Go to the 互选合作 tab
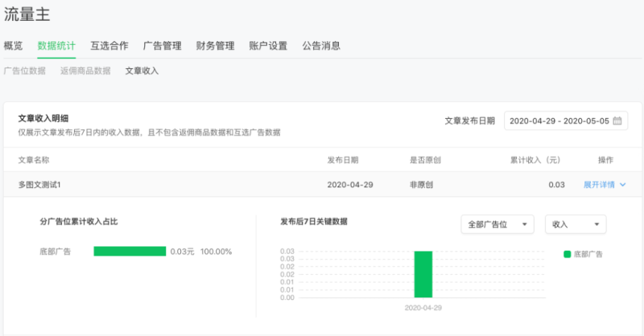Screen dimensions: 644x336 click(x=109, y=46)
